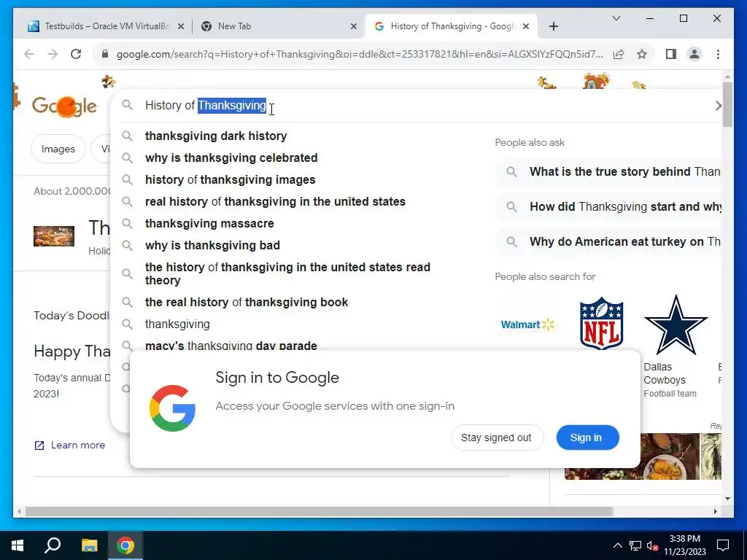Click the Google G logo in sign-in popup
Image resolution: width=747 pixels, height=560 pixels.
(x=172, y=408)
